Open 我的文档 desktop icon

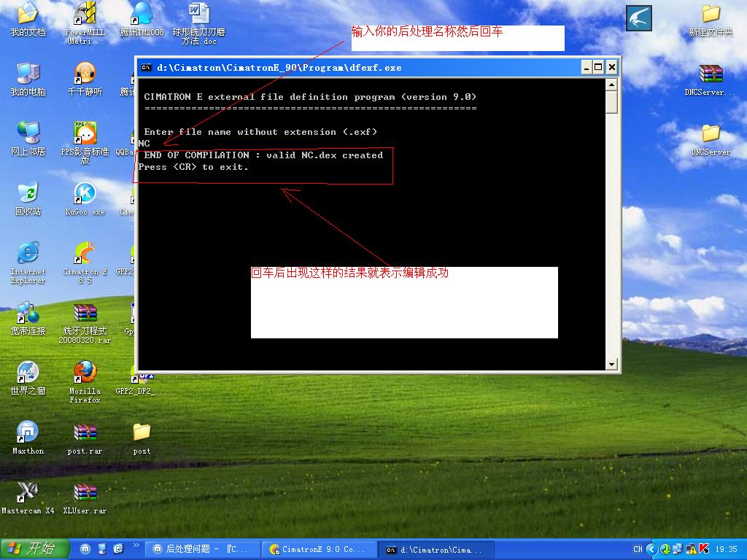(28, 20)
